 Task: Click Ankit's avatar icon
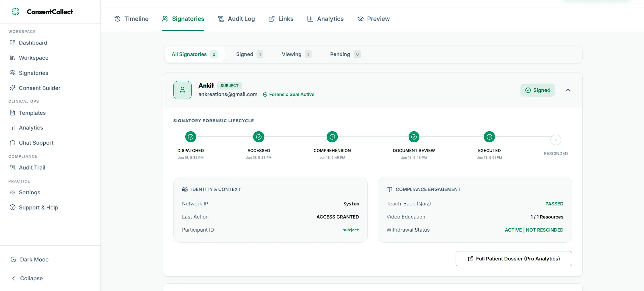click(182, 90)
